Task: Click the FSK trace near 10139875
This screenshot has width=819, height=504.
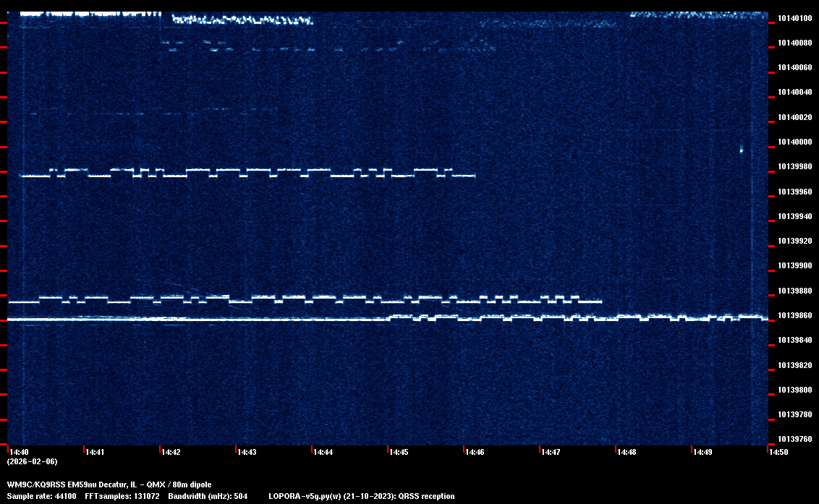Action: [311, 299]
